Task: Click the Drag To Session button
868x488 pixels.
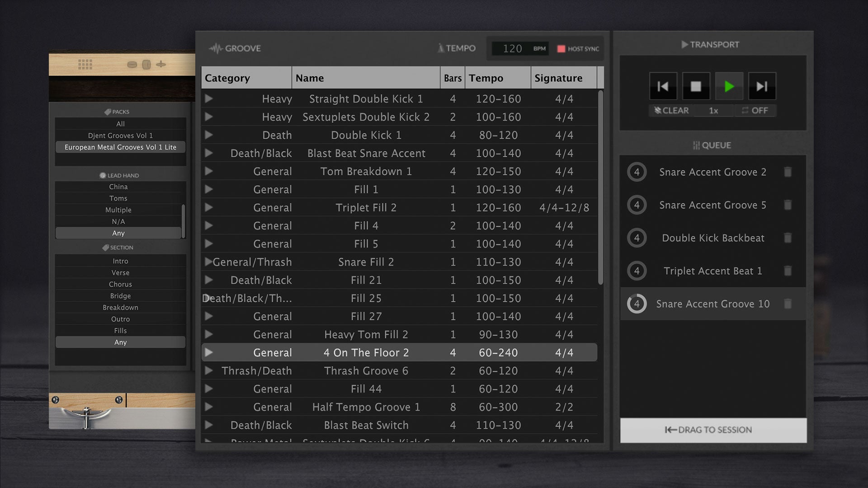Action: click(713, 430)
